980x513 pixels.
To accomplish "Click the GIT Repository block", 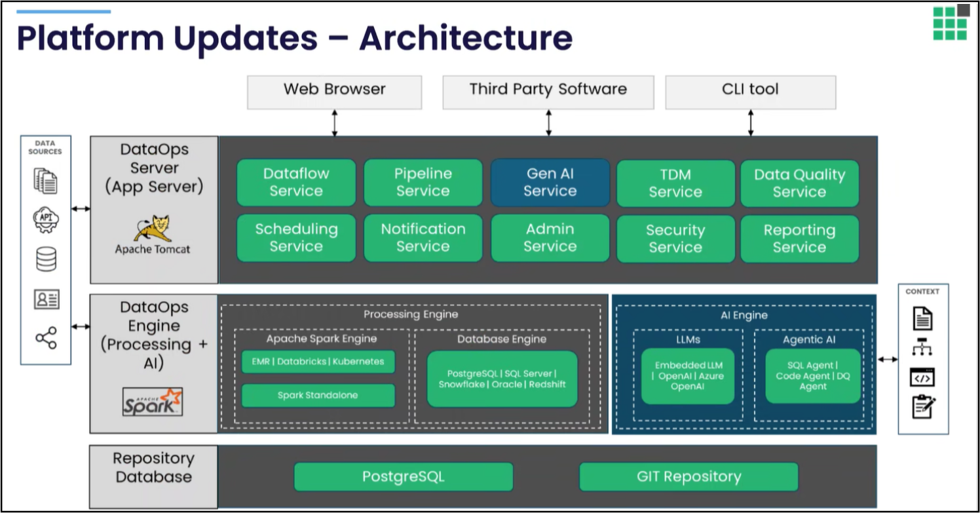I will click(x=688, y=477).
